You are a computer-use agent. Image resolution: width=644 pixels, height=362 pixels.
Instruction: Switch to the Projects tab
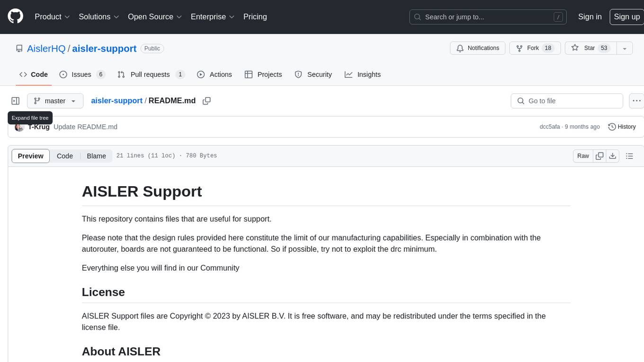click(x=263, y=74)
